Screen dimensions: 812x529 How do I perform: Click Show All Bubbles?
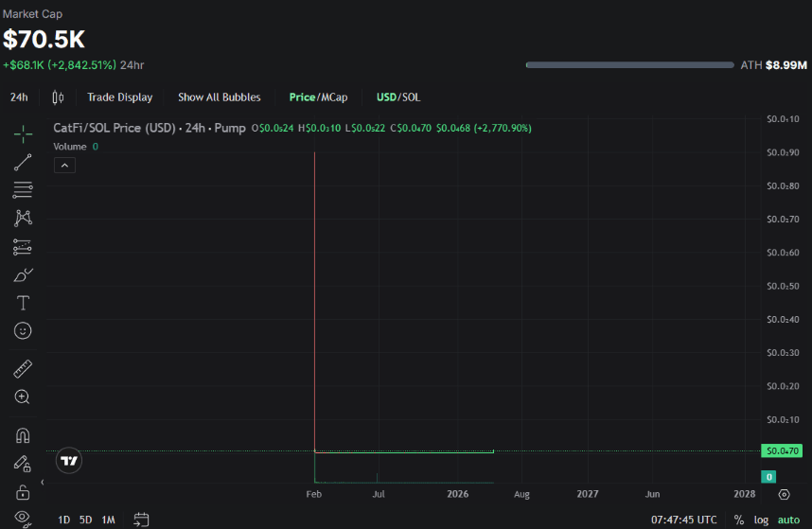click(x=219, y=97)
